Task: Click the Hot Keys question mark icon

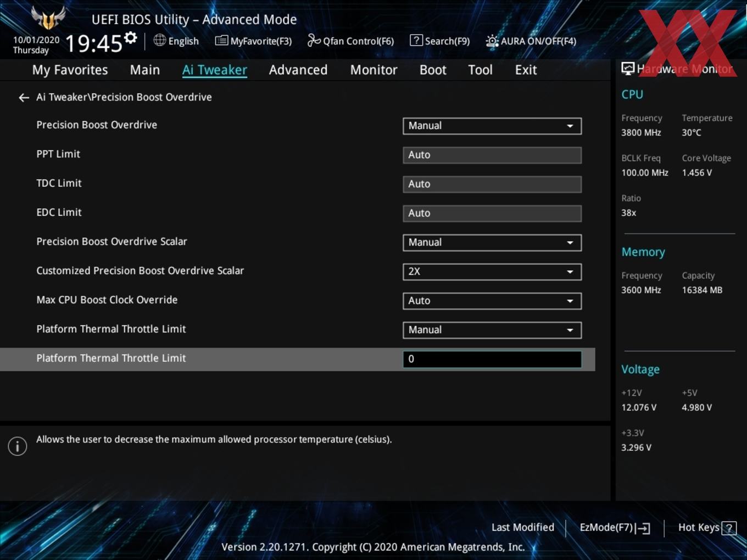Action: 729,528
